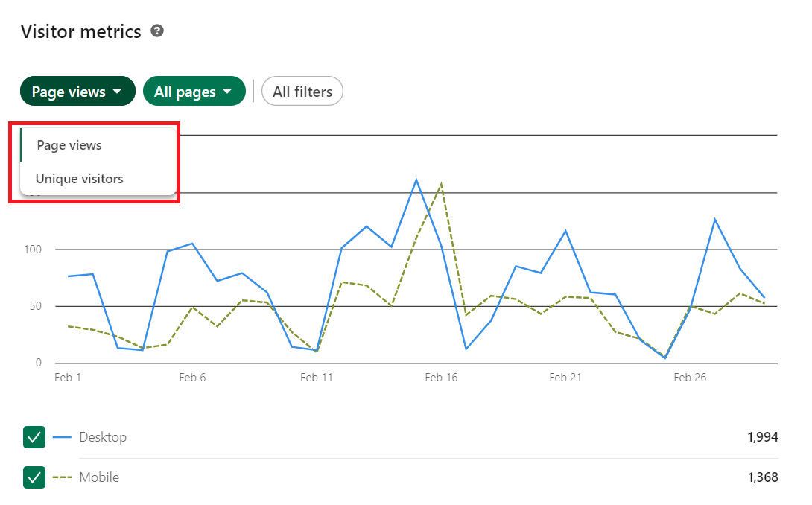The width and height of the screenshot is (812, 505).
Task: Click the chart peak near Feb 16
Action: (x=417, y=179)
